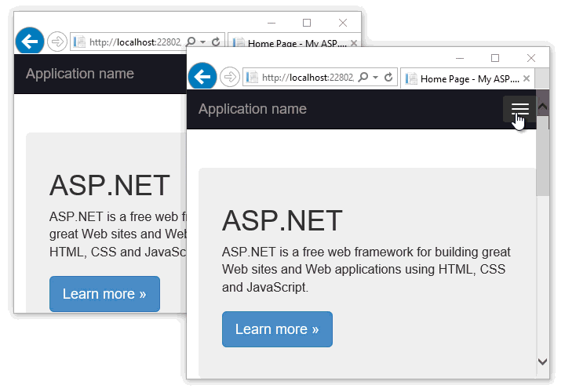Click the Application name link in the front window
This screenshot has height=392, width=565.
pyautogui.click(x=252, y=109)
